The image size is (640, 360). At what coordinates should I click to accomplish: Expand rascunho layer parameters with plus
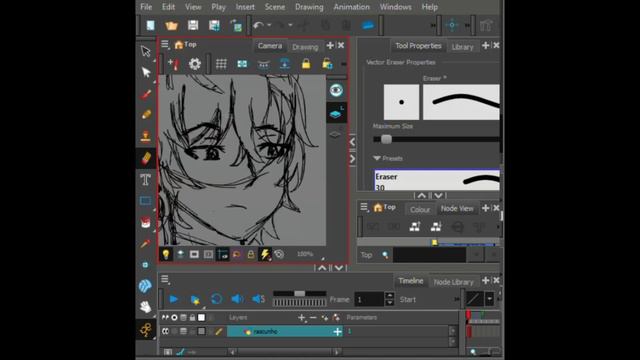(x=337, y=332)
